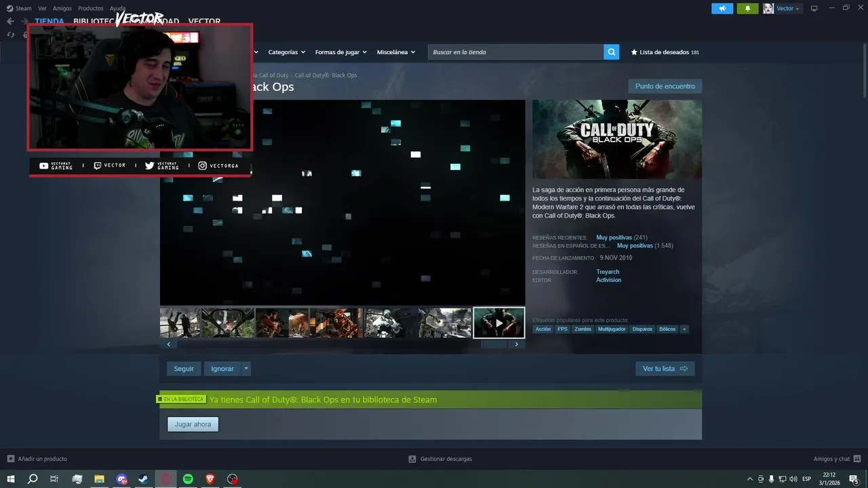Viewport: 868px width, 488px height.
Task: Click Jugar ahora button
Action: pos(193,424)
